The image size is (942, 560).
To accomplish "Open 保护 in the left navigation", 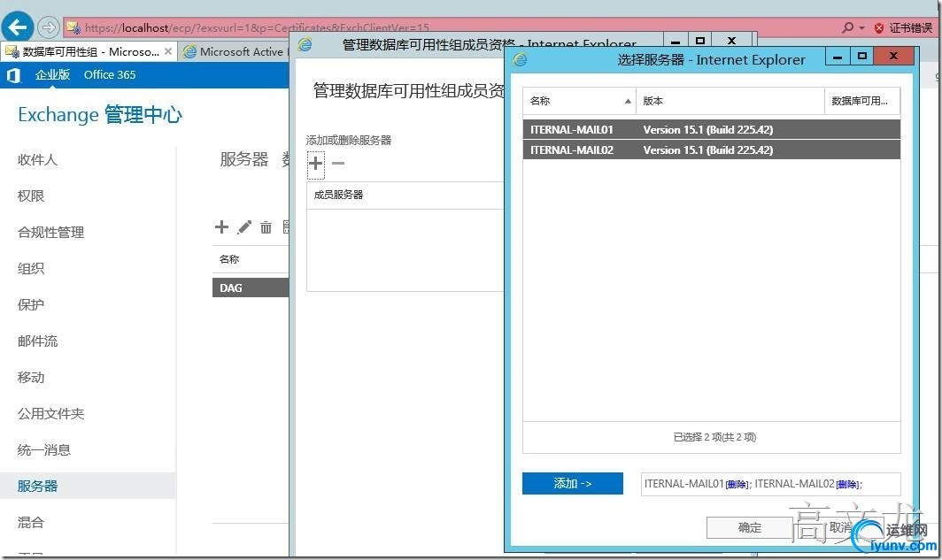I will (31, 305).
